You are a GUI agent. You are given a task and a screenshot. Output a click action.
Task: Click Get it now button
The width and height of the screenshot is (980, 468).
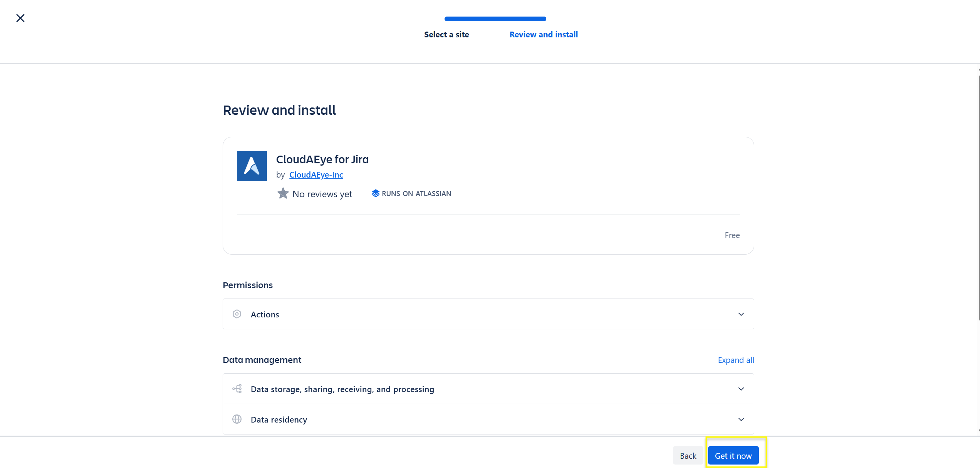(x=733, y=456)
